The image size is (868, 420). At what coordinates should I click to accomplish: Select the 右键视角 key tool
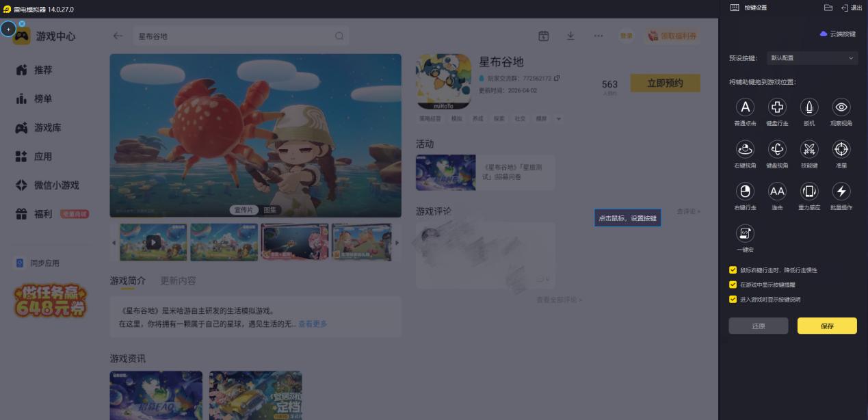point(745,149)
